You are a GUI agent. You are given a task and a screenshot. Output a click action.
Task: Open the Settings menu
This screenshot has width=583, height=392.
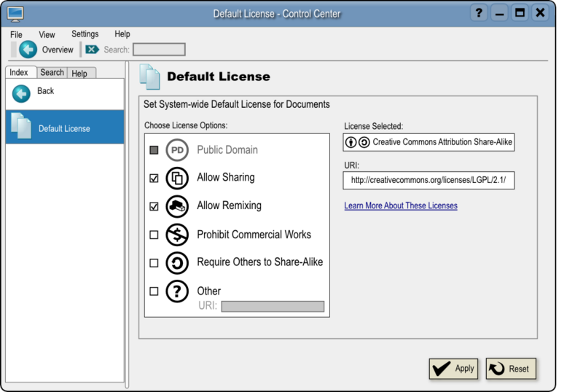click(x=85, y=34)
